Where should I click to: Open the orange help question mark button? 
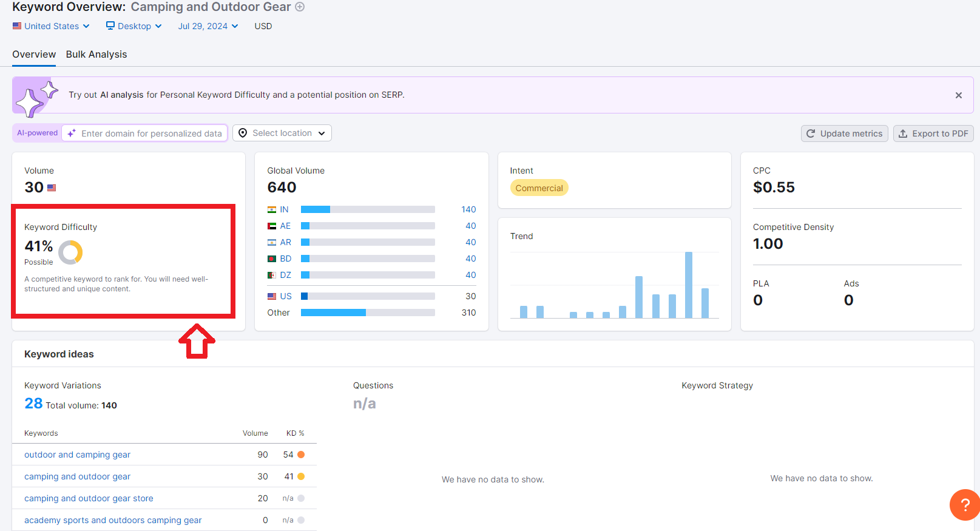click(x=965, y=504)
